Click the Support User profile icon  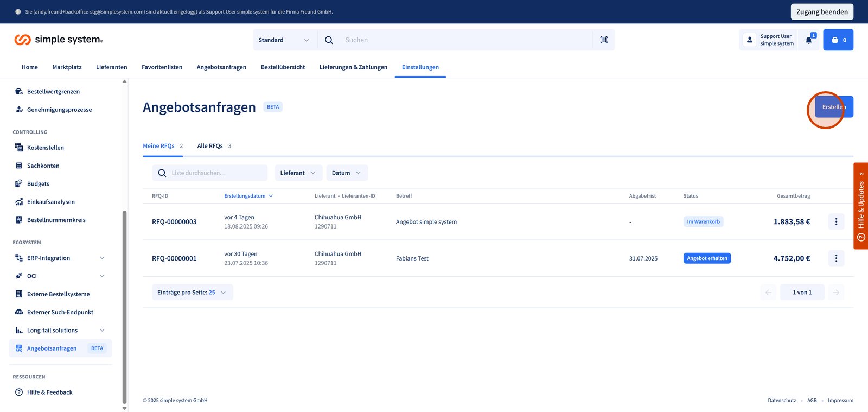pos(750,40)
